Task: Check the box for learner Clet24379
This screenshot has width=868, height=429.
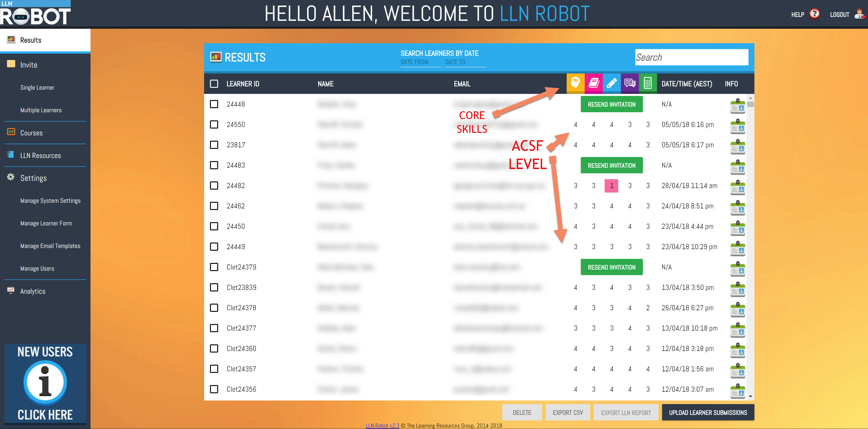Action: [x=214, y=267]
